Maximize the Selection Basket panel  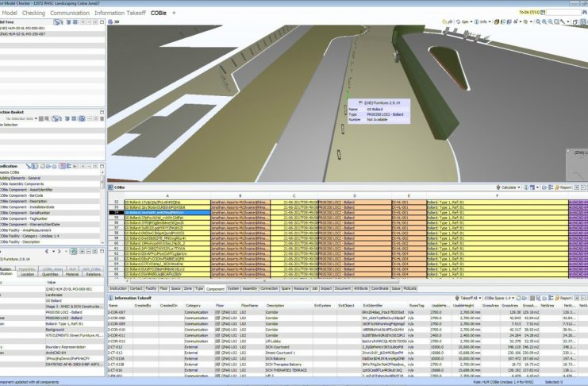102,110
